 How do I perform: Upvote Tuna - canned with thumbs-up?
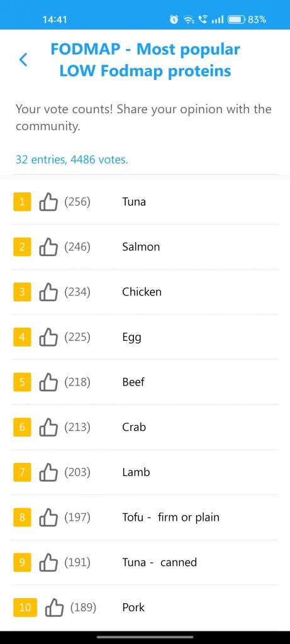click(48, 563)
